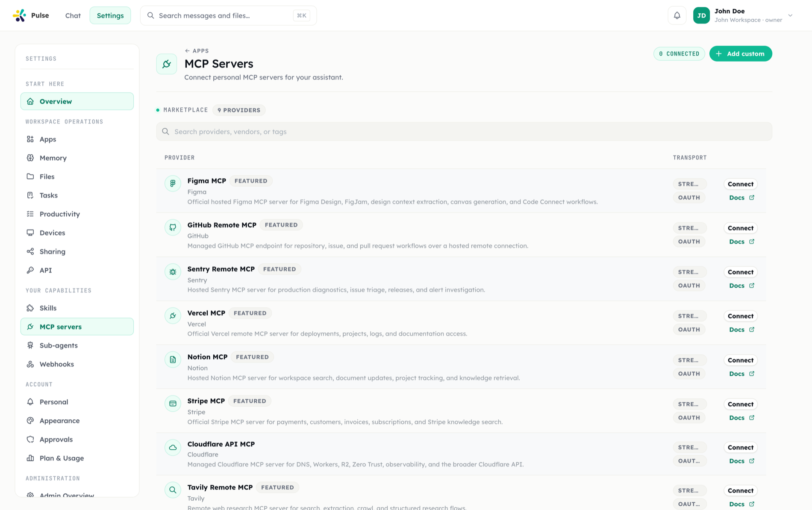Open Overview in the settings sidebar

click(77, 101)
